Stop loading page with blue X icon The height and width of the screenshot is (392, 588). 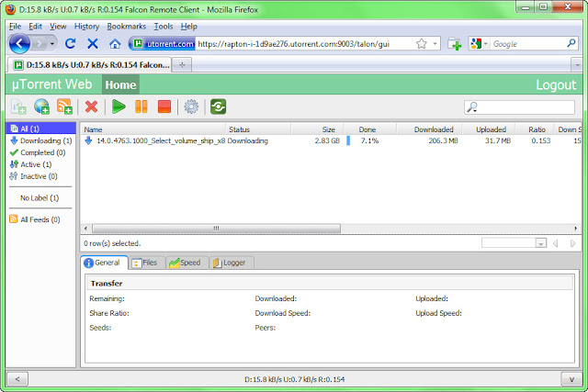pyautogui.click(x=92, y=44)
